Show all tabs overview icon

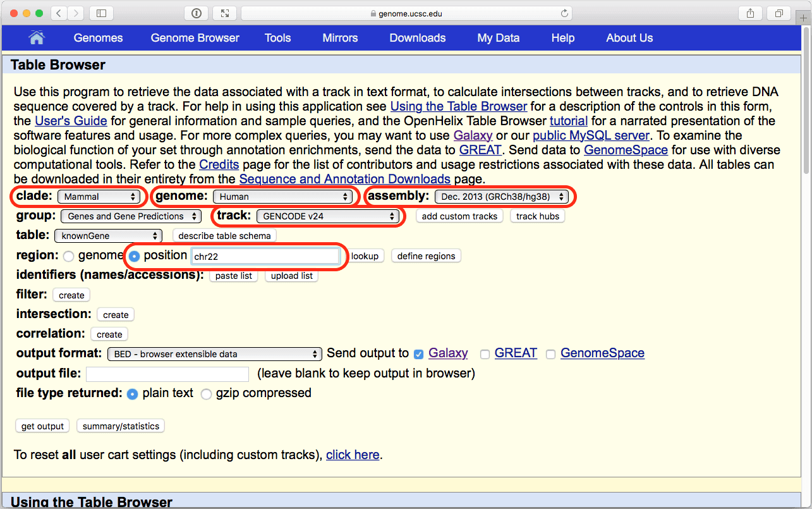(779, 13)
